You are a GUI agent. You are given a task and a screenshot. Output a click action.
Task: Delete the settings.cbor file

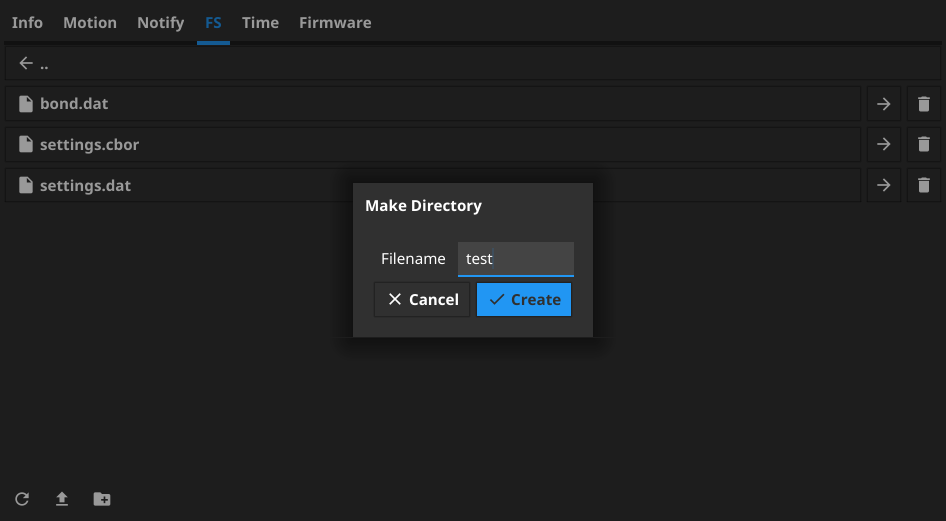[x=923, y=144]
